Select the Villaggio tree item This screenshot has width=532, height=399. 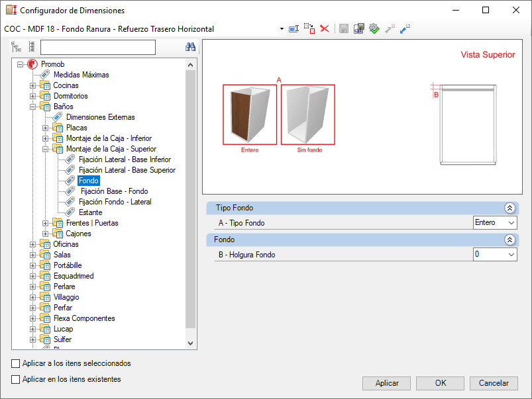pos(66,297)
